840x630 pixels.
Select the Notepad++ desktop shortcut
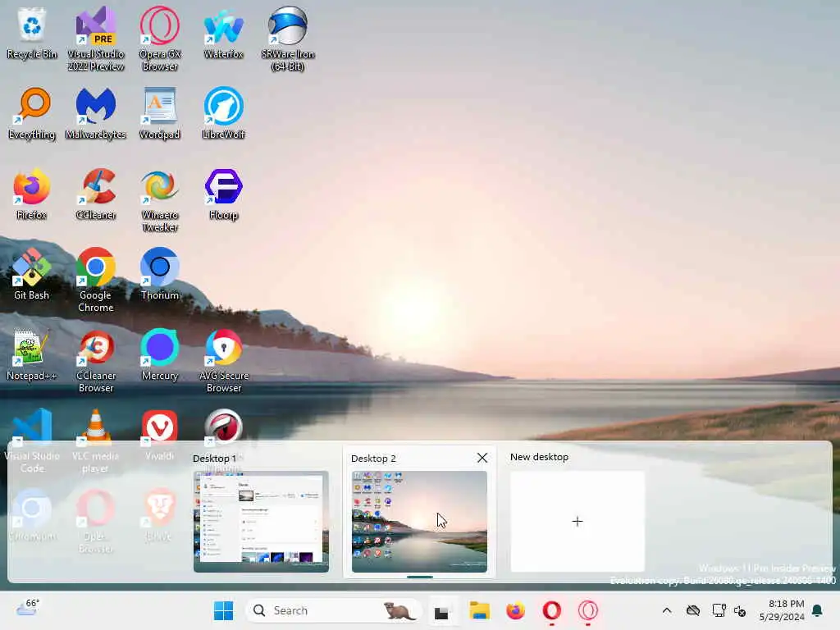(32, 354)
